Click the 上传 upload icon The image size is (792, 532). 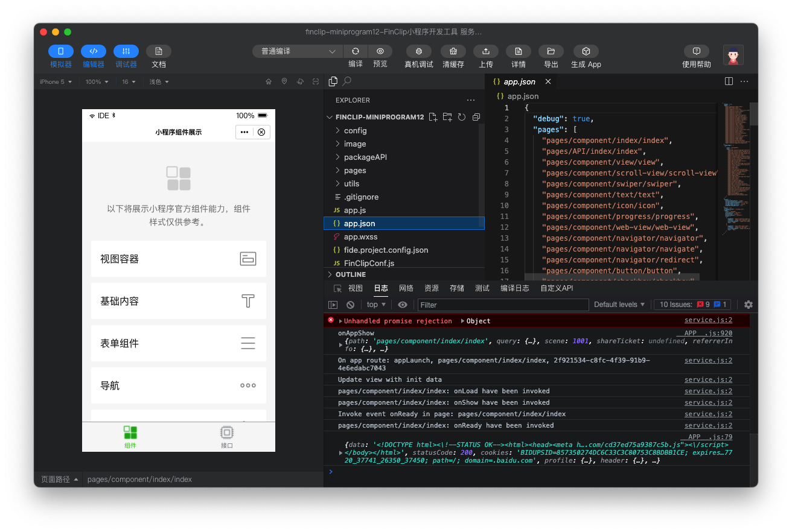click(x=485, y=52)
